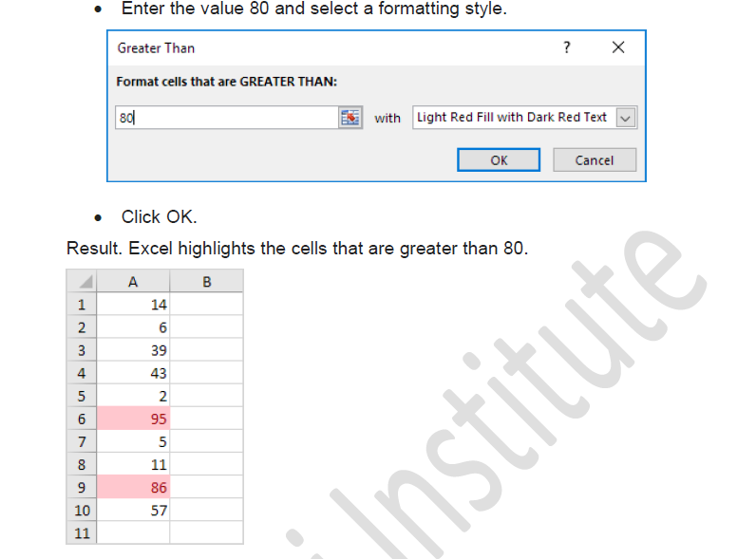The width and height of the screenshot is (756, 559).
Task: Select Light Red Fill with Dark Red Text box
Action: point(513,118)
